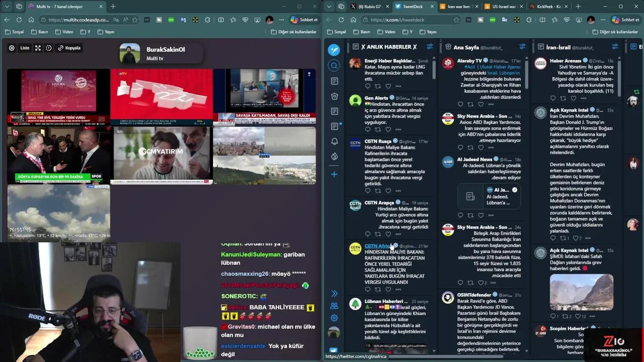The height and width of the screenshot is (362, 644).
Task: Open Basın bookmarks folder in right window
Action: point(361,32)
